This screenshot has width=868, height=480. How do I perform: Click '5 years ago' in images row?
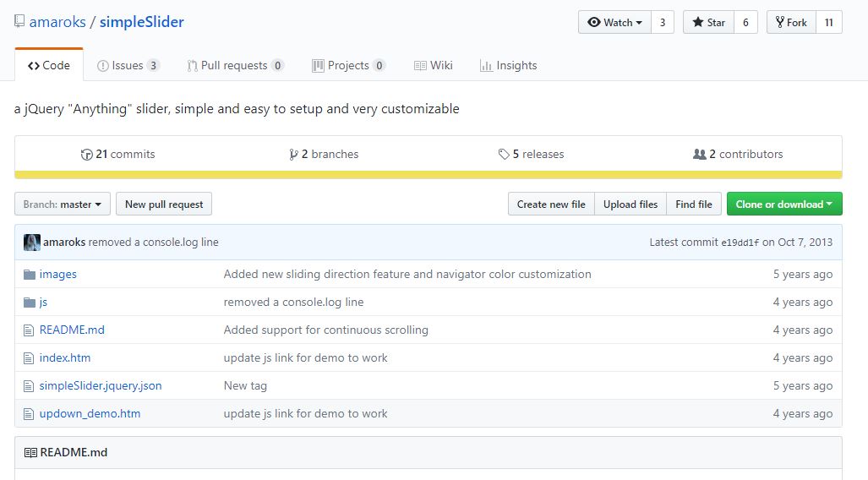[803, 275]
